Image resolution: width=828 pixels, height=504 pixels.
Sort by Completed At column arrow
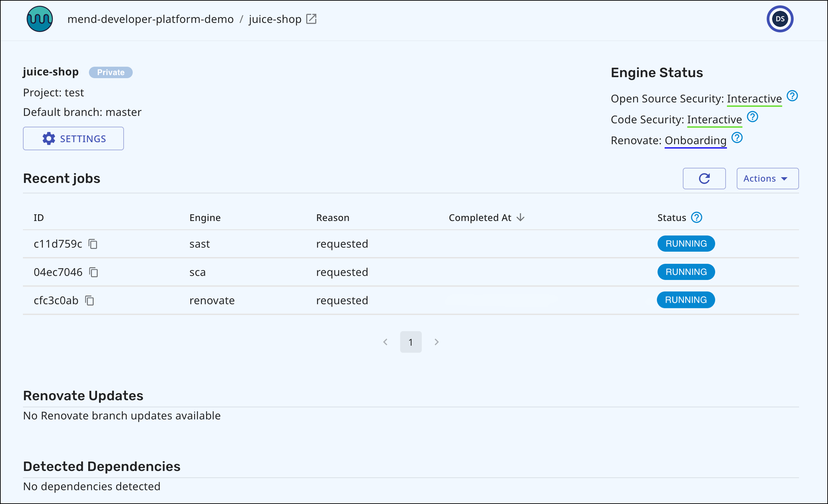pyautogui.click(x=520, y=218)
